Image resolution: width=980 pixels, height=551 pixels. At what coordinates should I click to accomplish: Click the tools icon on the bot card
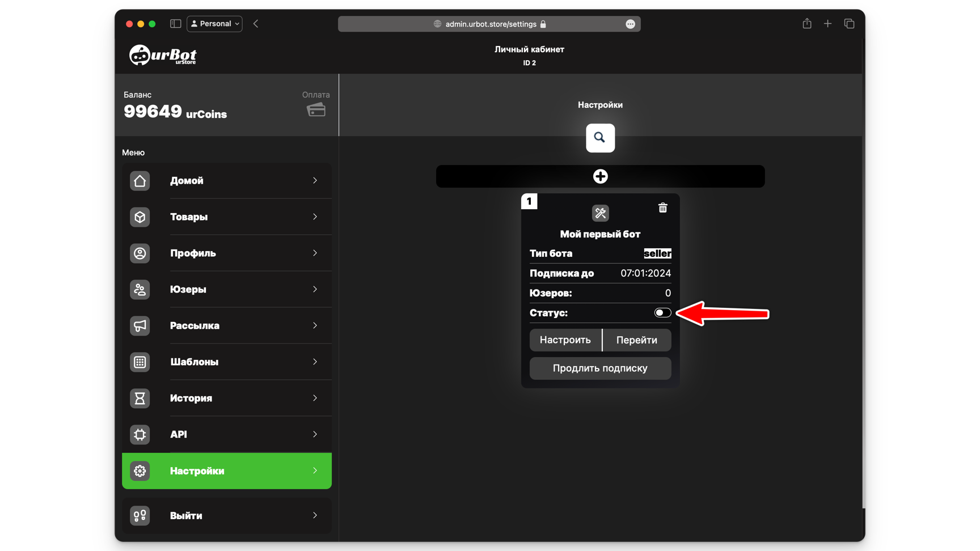(600, 213)
